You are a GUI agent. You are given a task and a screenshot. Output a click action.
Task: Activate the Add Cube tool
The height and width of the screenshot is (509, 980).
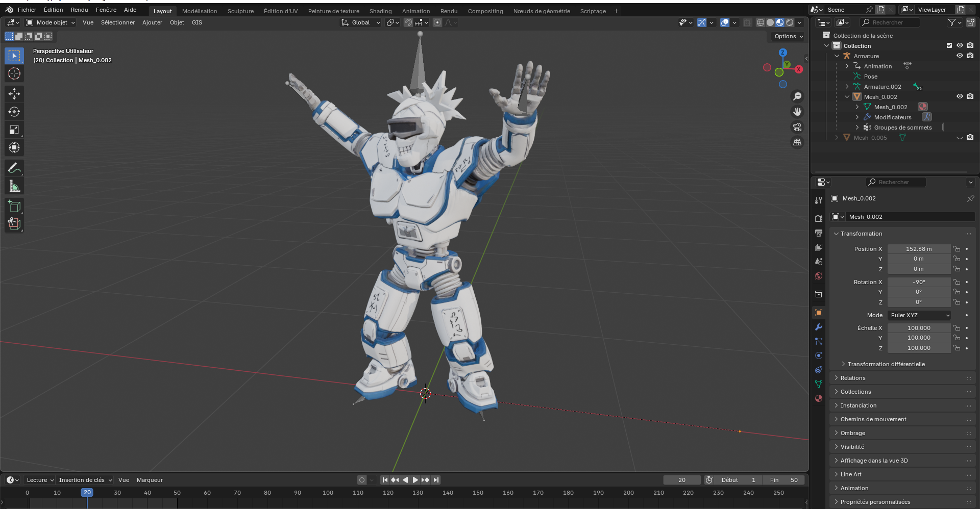point(14,207)
